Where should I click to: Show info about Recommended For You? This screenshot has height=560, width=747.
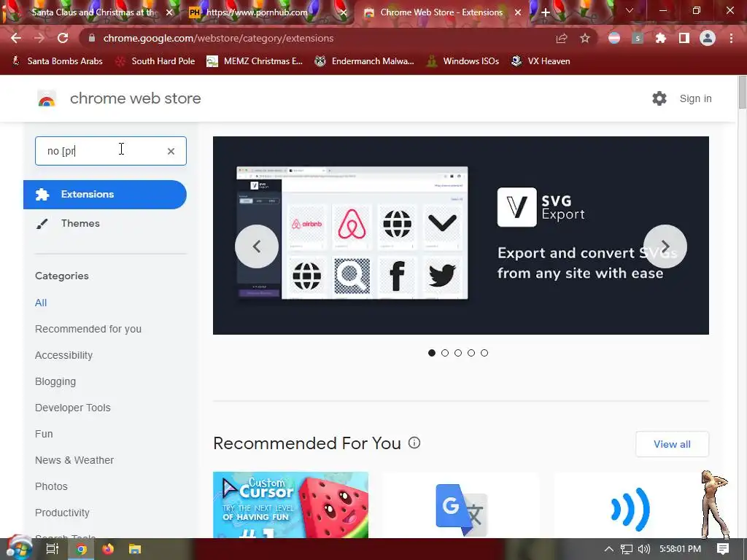click(x=414, y=443)
